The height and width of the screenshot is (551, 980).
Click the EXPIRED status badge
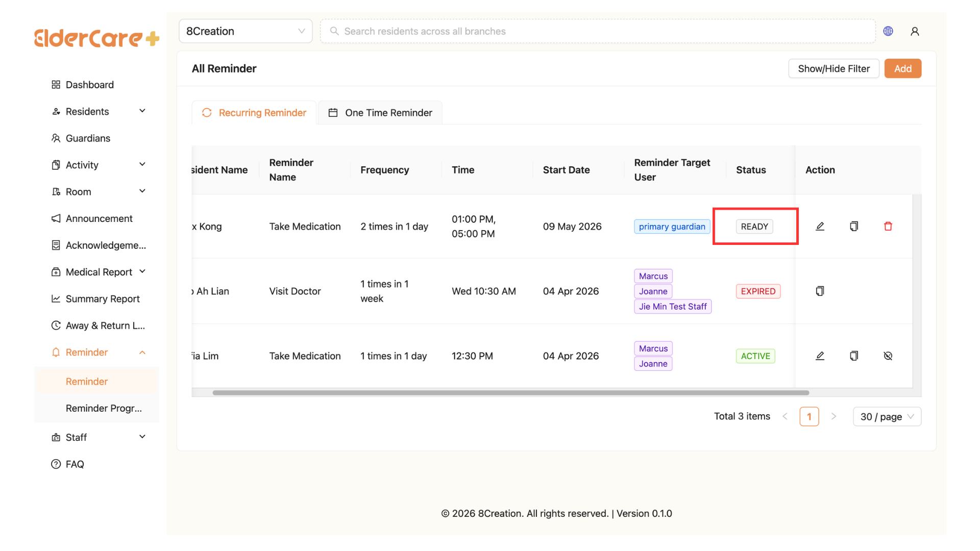point(758,291)
